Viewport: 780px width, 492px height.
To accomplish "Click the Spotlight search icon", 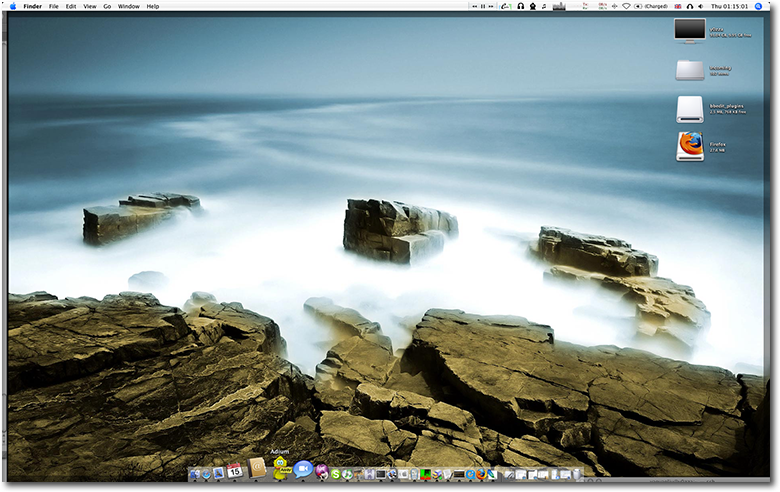I will click(758, 6).
